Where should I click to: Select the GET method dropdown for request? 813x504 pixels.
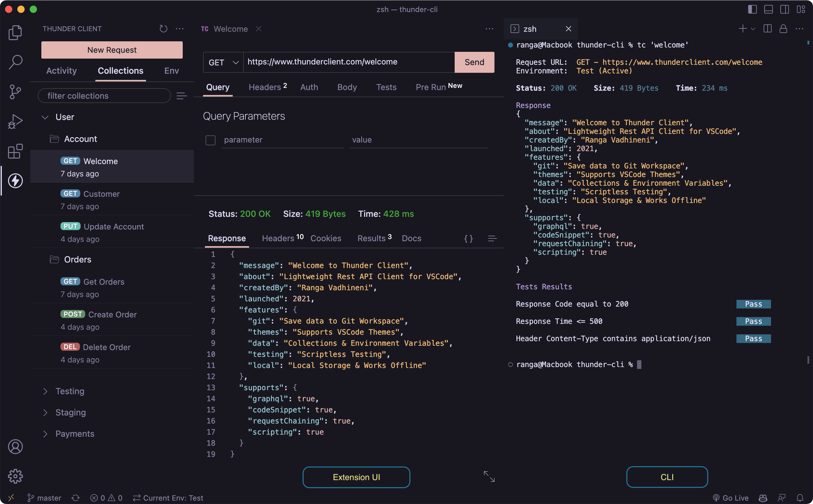click(x=223, y=62)
